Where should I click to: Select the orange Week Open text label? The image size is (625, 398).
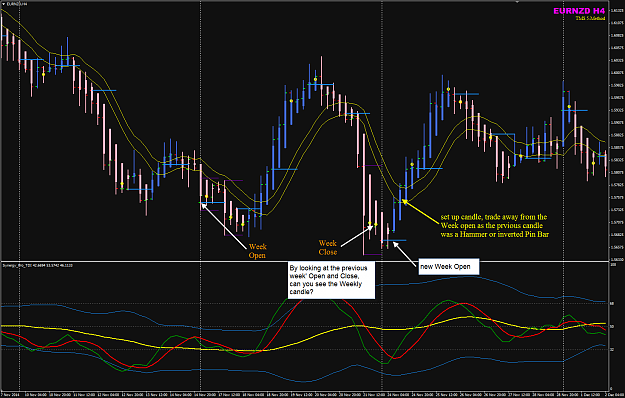tap(257, 251)
